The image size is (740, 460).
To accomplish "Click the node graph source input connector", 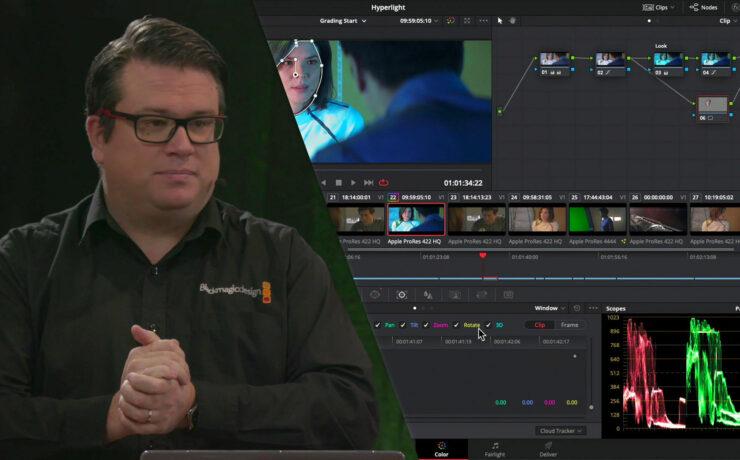I will pyautogui.click(x=500, y=112).
